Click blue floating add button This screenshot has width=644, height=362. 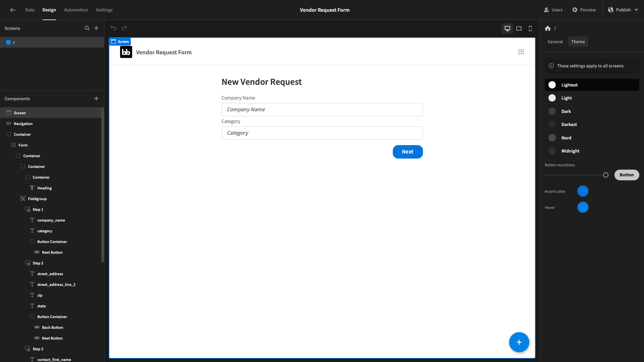[x=519, y=342]
